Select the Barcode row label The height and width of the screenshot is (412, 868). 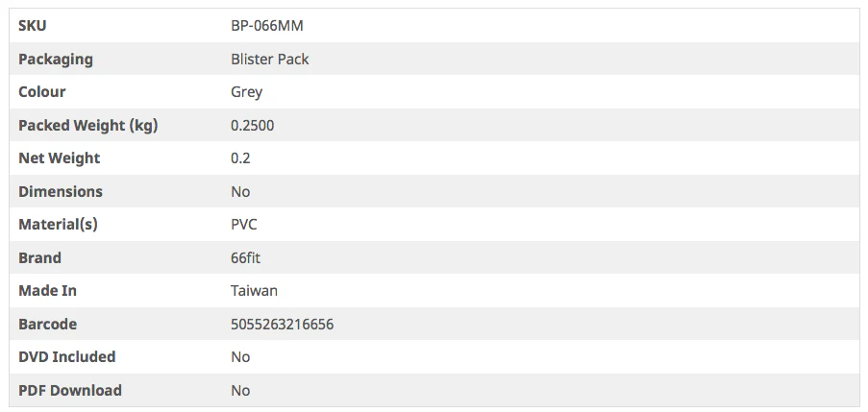48,324
